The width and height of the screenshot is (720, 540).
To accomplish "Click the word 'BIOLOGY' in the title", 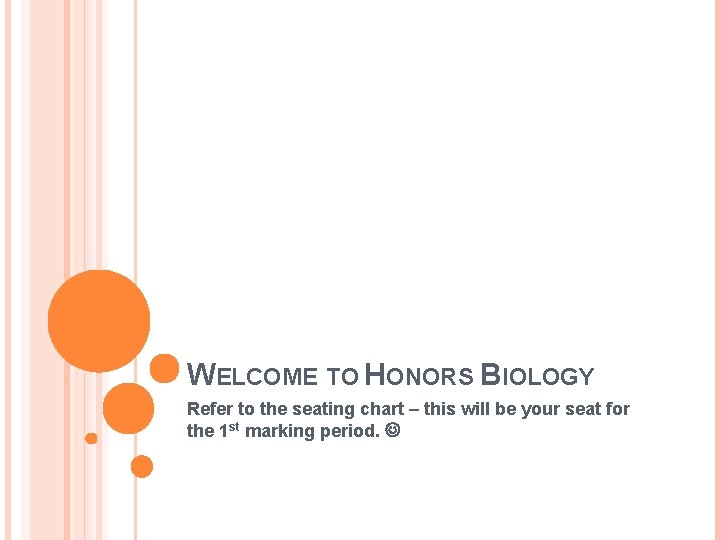I will click(538, 377).
